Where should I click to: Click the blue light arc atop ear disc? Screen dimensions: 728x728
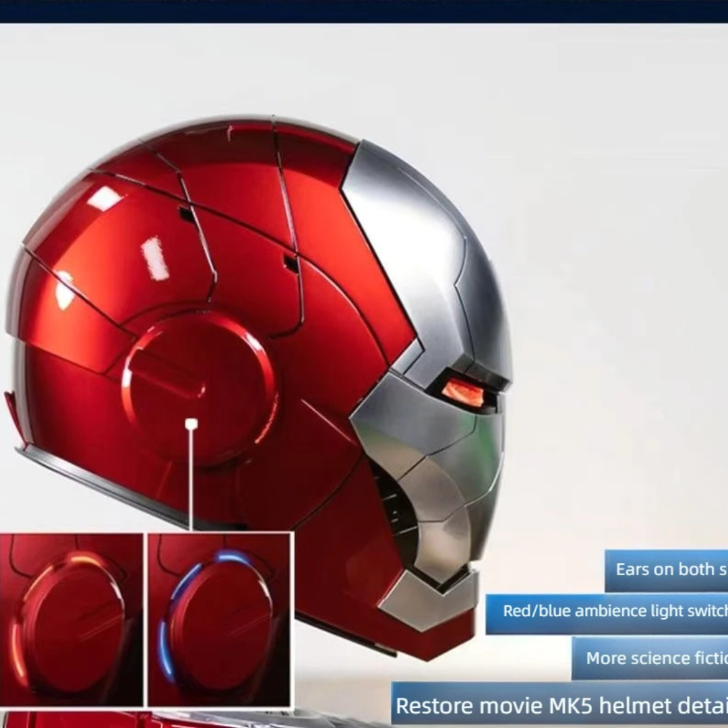coord(233,557)
